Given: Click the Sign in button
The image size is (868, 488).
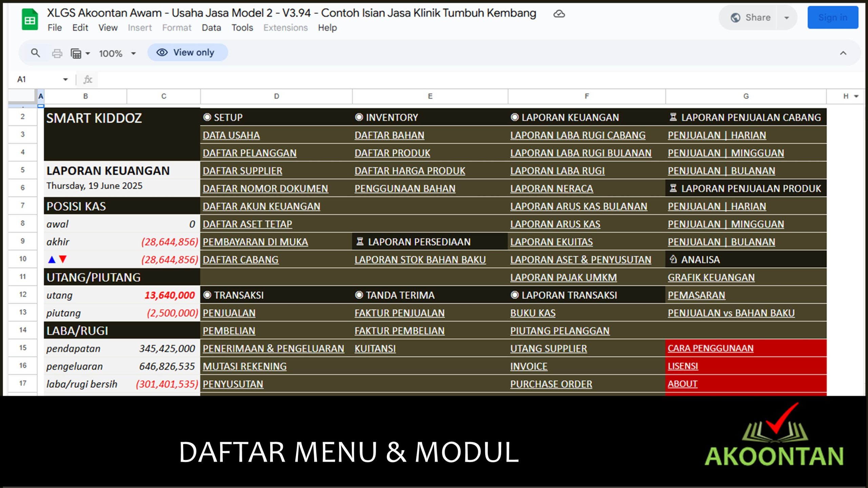Looking at the screenshot, I should [833, 17].
